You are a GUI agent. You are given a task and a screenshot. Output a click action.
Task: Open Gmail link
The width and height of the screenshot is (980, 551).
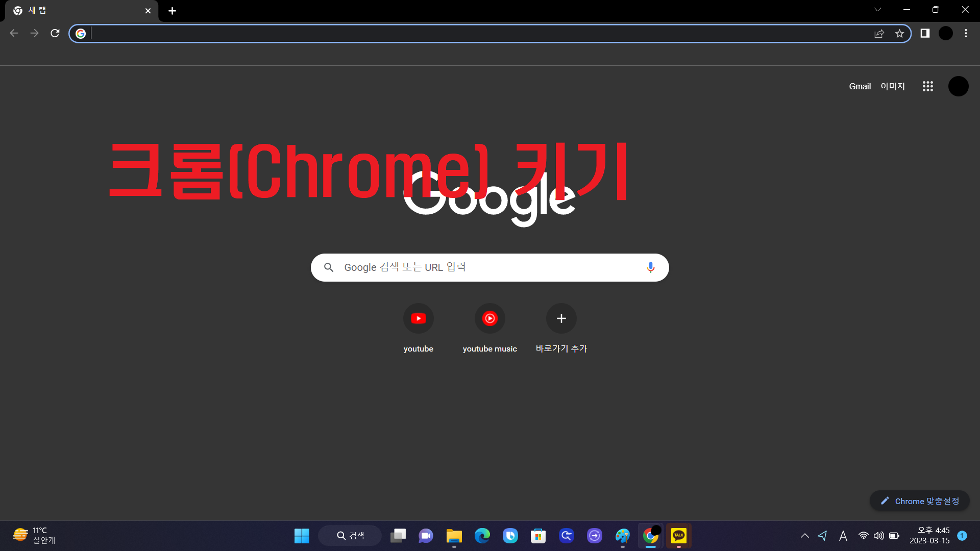[x=860, y=86]
